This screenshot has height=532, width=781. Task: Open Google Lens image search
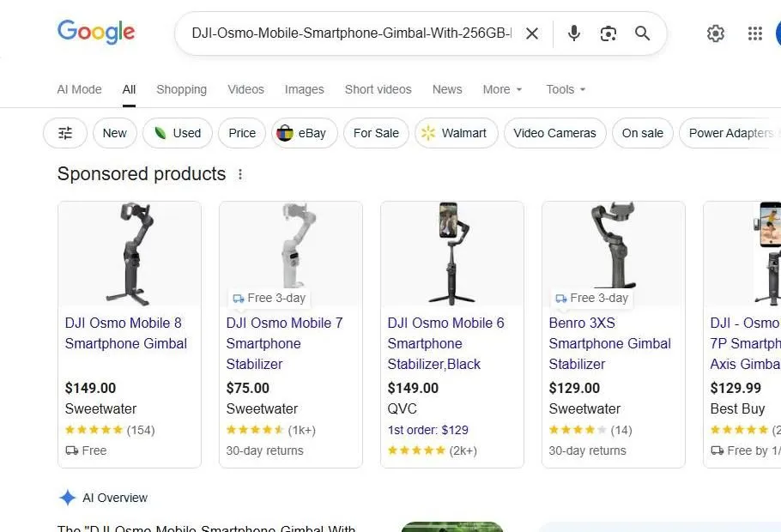(x=608, y=33)
